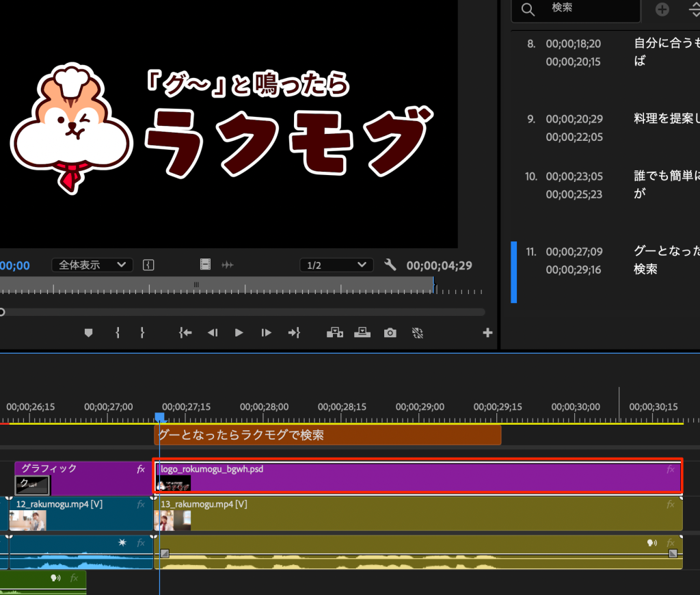700x595 pixels.
Task: Click the Lift button in transport controls
Action: pyautogui.click(x=334, y=333)
